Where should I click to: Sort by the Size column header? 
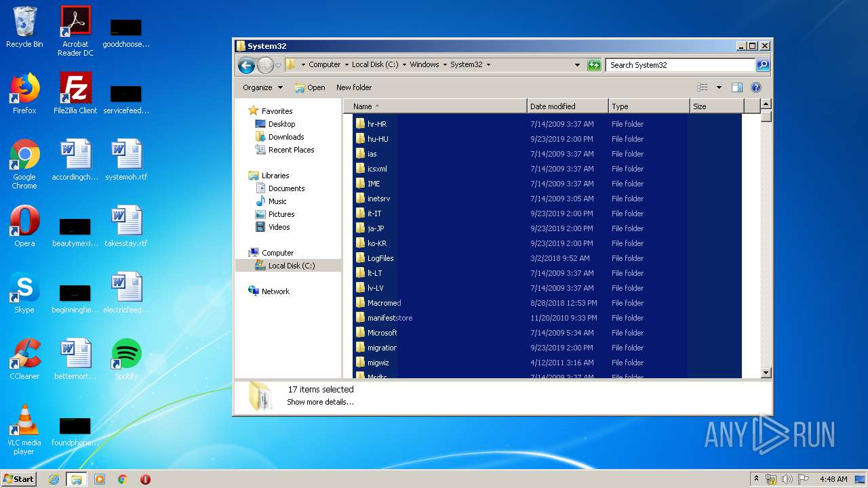717,106
